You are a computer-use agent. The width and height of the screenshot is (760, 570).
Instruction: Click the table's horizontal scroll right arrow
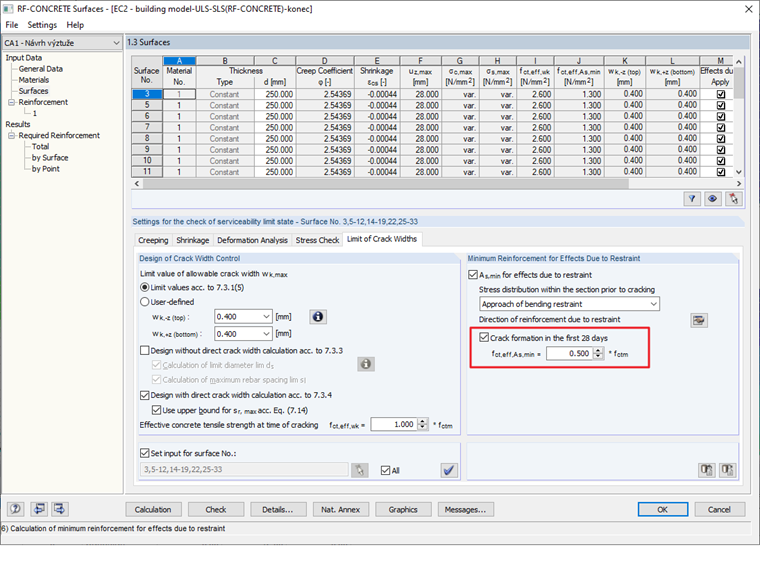coord(739,184)
